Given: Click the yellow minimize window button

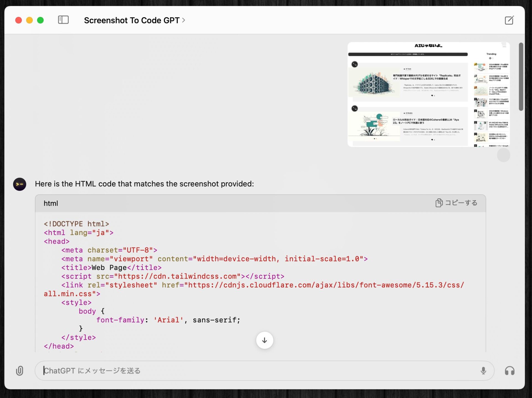Looking at the screenshot, I should (29, 20).
